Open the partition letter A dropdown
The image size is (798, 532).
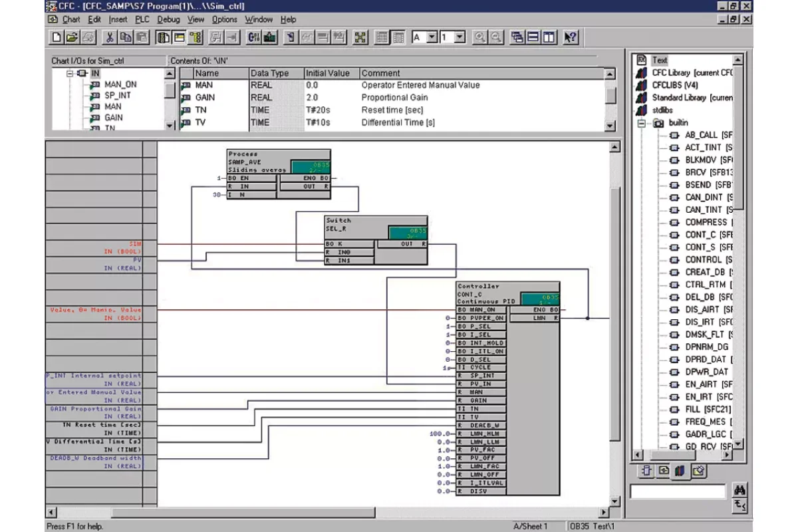coord(432,38)
